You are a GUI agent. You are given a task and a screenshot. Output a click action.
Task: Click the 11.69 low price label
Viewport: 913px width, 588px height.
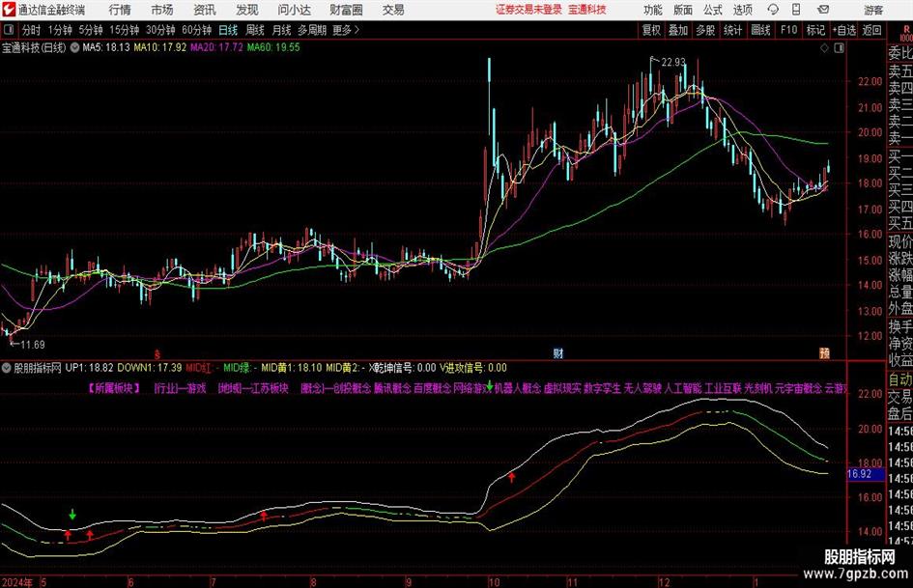pyautogui.click(x=33, y=345)
